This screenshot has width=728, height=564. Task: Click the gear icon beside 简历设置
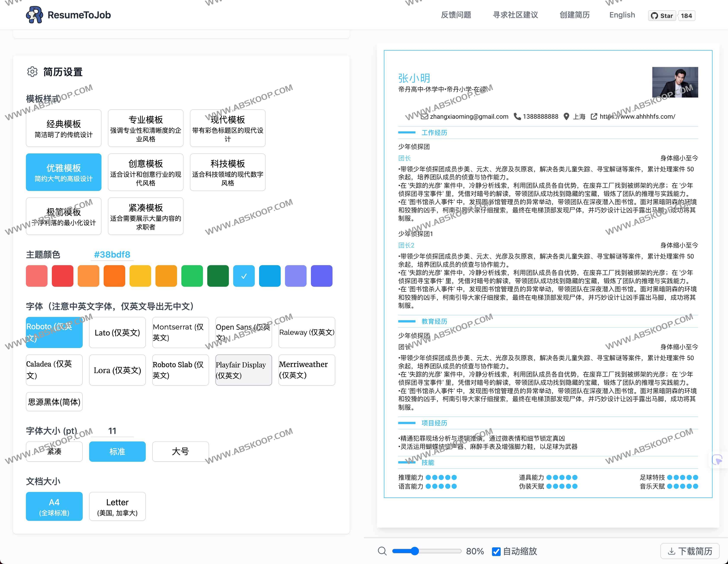pyautogui.click(x=32, y=72)
